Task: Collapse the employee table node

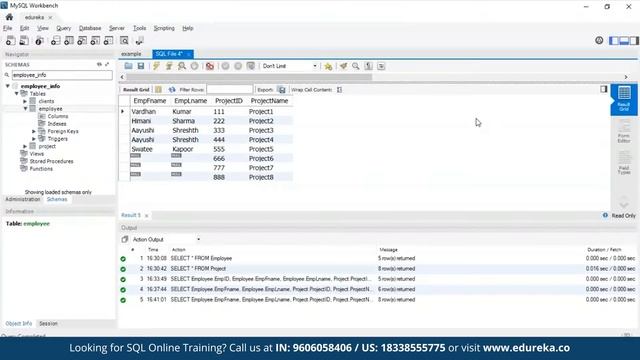Action: coord(25,109)
